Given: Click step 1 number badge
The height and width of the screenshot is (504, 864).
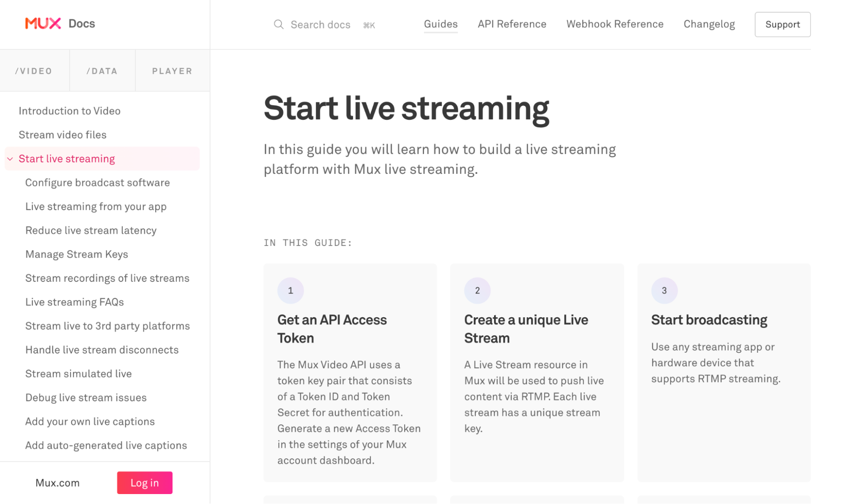Looking at the screenshot, I should coord(290,290).
